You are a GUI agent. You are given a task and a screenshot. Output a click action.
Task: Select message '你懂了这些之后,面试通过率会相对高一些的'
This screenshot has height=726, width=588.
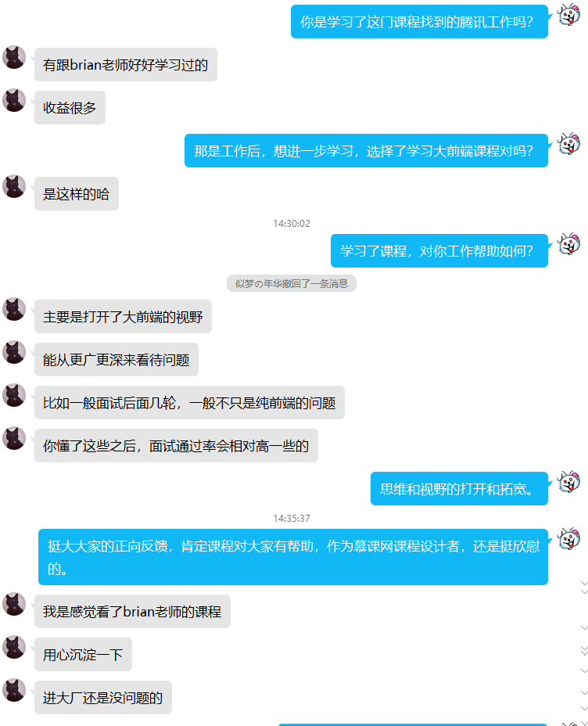click(176, 445)
